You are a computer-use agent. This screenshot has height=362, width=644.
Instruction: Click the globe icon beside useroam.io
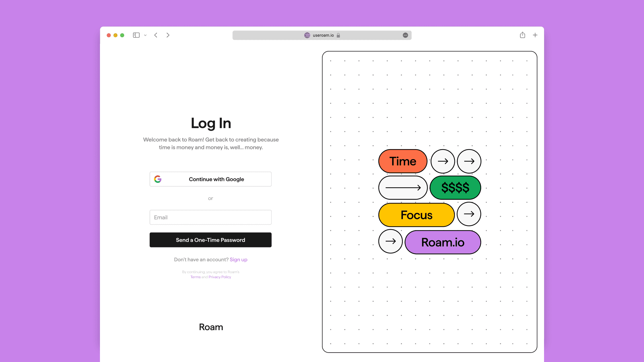(307, 35)
